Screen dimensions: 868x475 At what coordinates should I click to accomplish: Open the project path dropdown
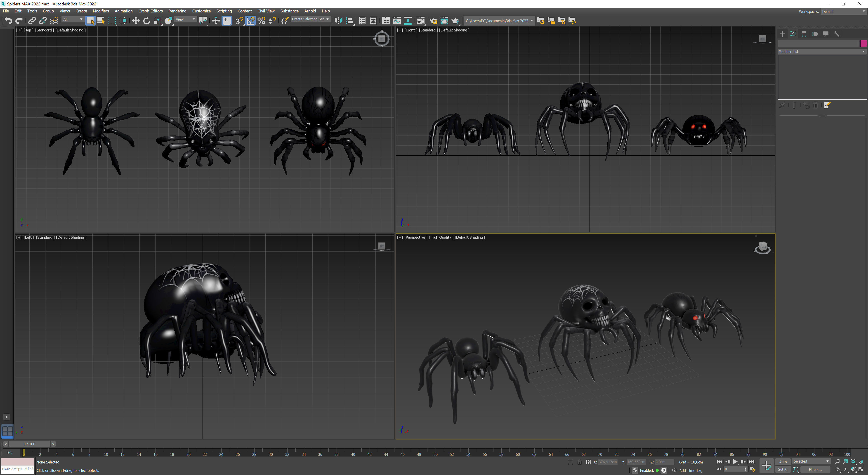tap(499, 21)
